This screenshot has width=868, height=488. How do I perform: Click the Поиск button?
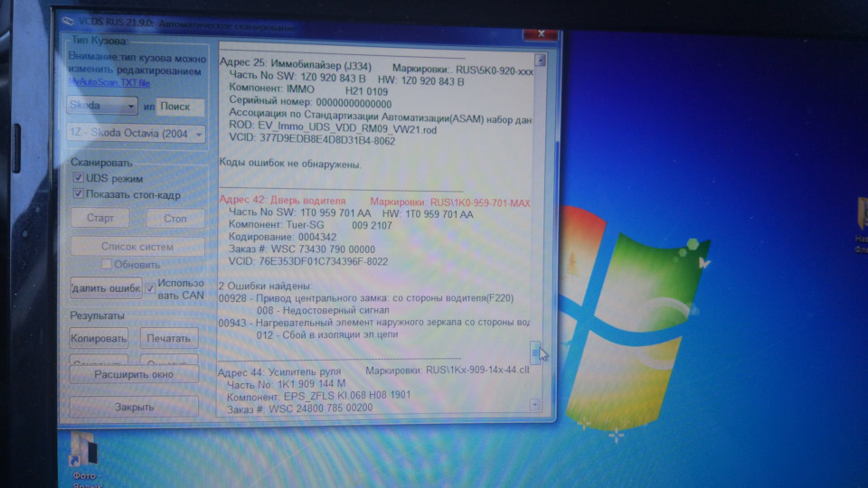(179, 107)
